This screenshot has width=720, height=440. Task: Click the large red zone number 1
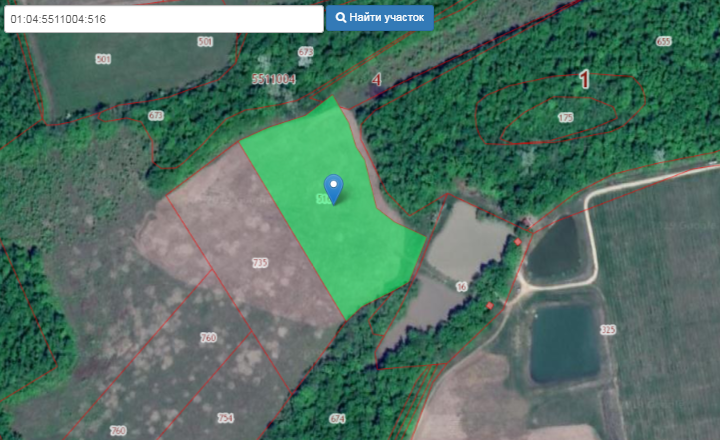585,80
